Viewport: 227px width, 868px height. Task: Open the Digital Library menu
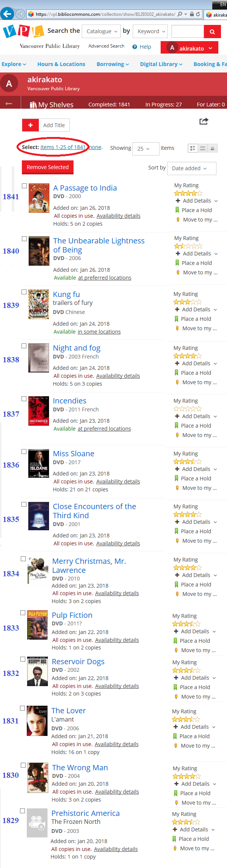(x=161, y=64)
